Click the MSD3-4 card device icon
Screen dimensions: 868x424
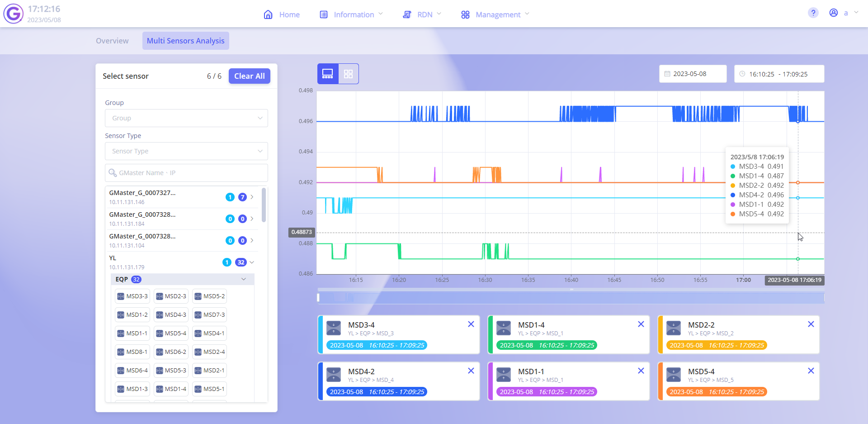click(334, 328)
